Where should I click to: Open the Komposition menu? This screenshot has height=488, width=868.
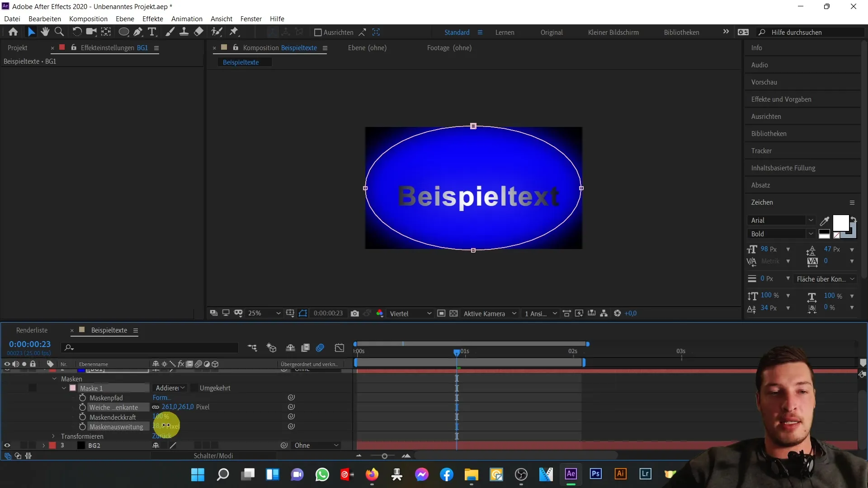tap(88, 19)
